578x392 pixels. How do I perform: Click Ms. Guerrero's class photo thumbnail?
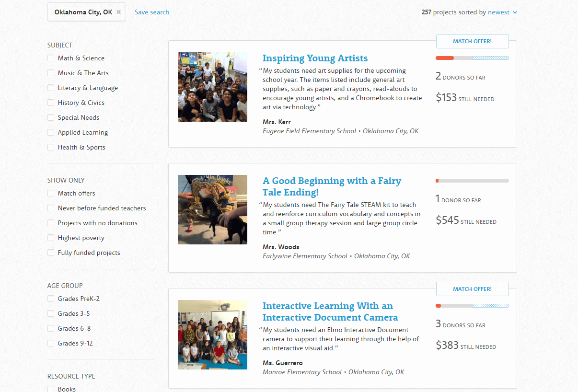(212, 334)
